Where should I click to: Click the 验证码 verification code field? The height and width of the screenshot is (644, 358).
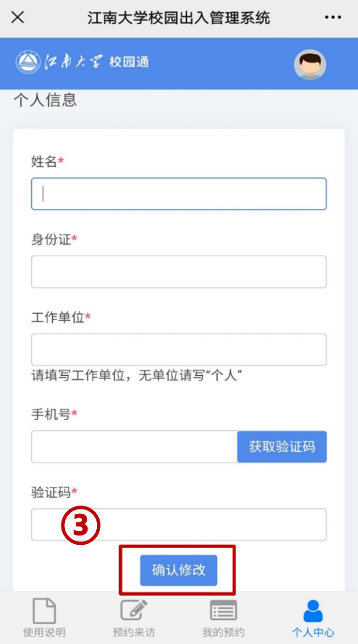pyautogui.click(x=179, y=524)
